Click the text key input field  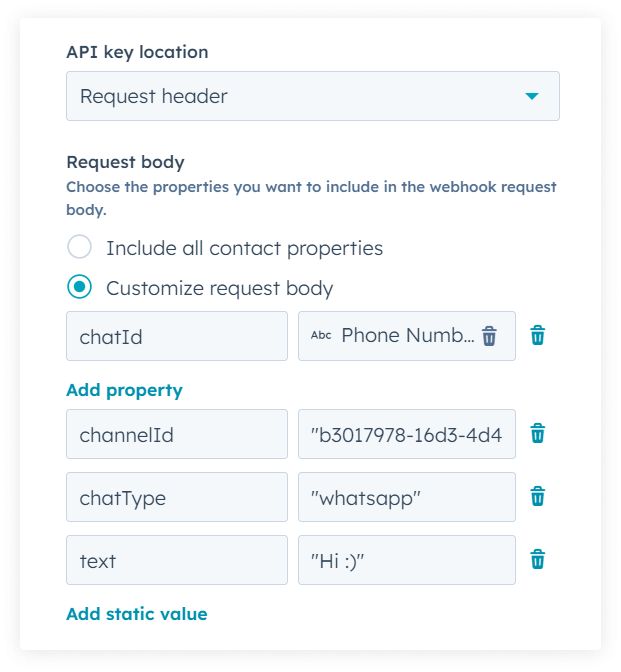tap(176, 560)
